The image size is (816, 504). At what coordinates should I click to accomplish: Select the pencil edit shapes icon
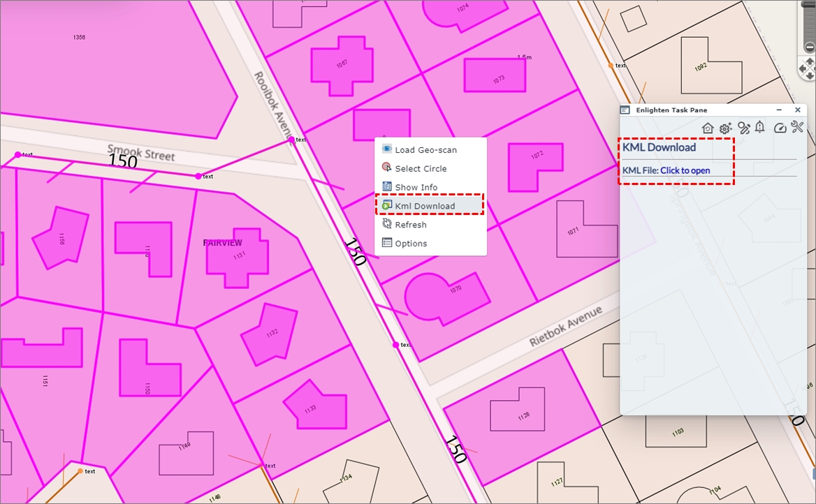[743, 128]
